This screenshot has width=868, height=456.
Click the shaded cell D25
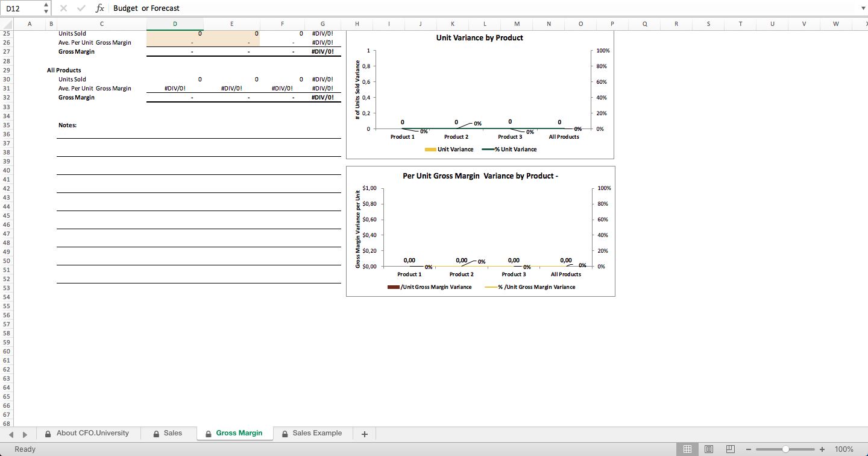175,33
